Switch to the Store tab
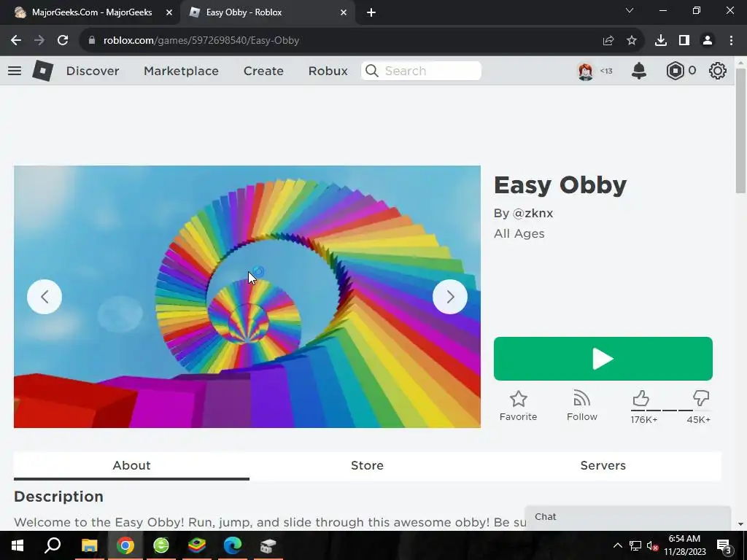Screen dimensions: 747x560 click(368, 465)
